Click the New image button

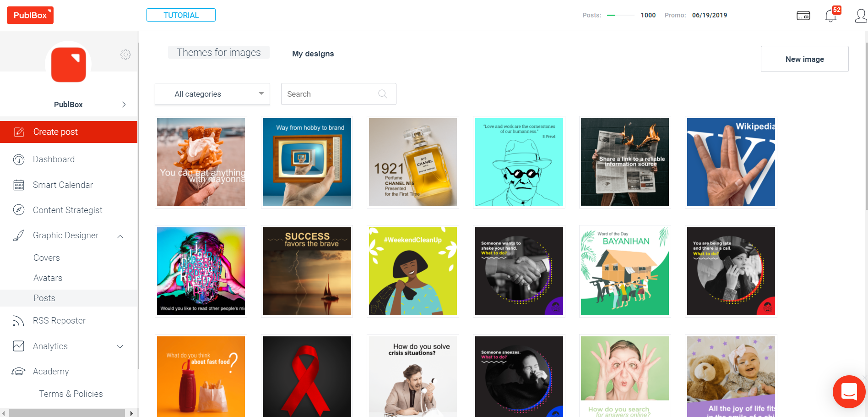(x=804, y=59)
